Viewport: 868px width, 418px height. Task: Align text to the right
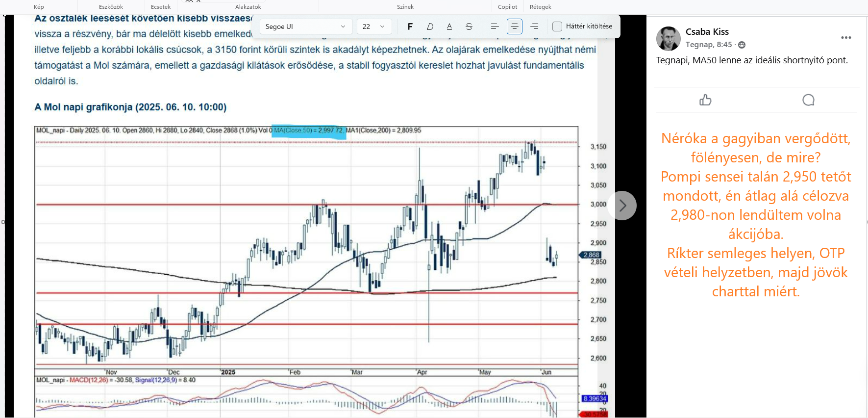534,26
